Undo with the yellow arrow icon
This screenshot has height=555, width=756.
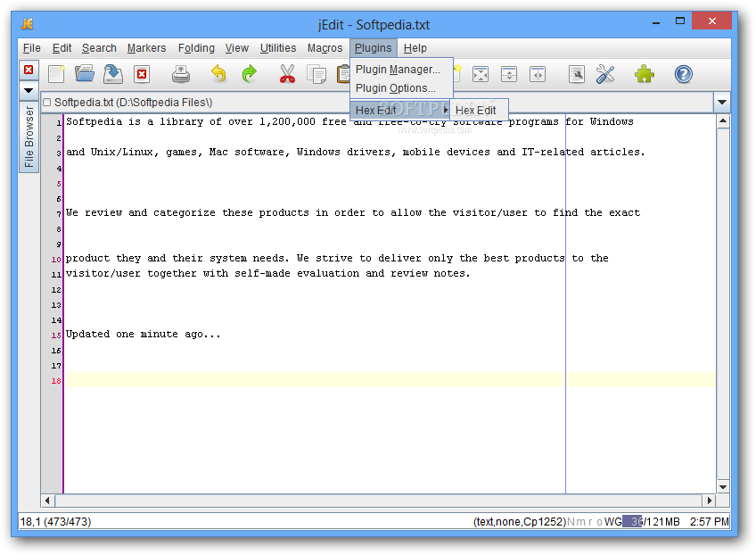coord(219,74)
